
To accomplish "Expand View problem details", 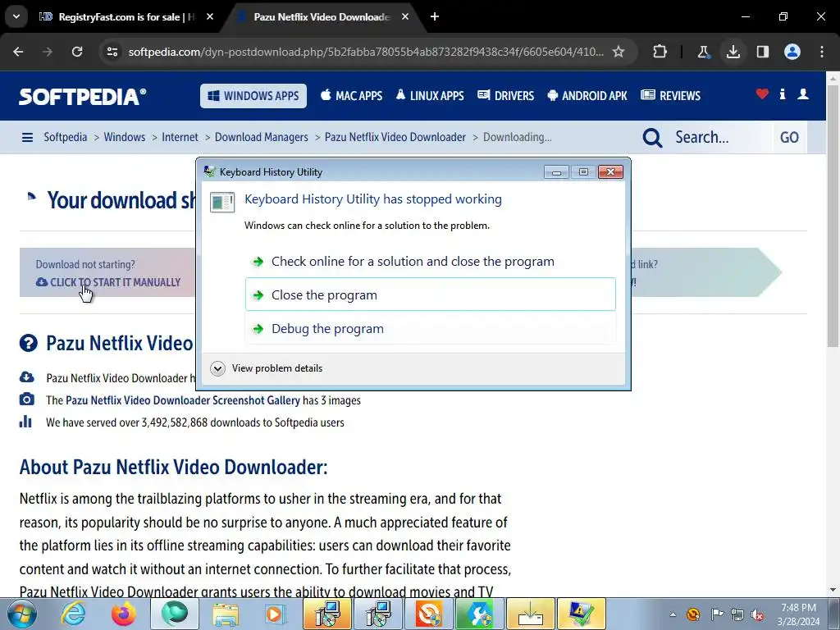I will [x=267, y=368].
